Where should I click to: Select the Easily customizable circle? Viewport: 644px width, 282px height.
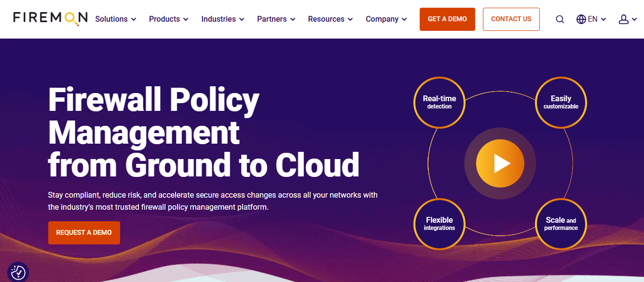coord(561,102)
